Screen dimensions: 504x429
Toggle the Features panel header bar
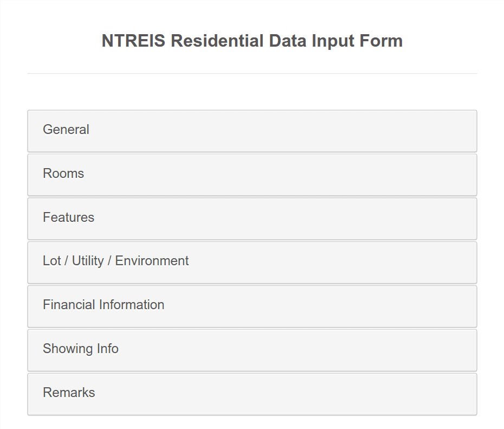[252, 219]
